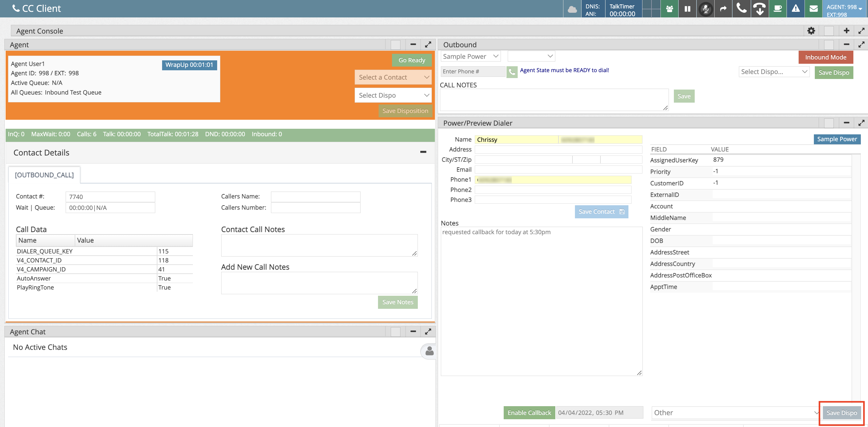The height and width of the screenshot is (427, 868).
Task: Click the call transfer arrow icon
Action: pyautogui.click(x=723, y=9)
